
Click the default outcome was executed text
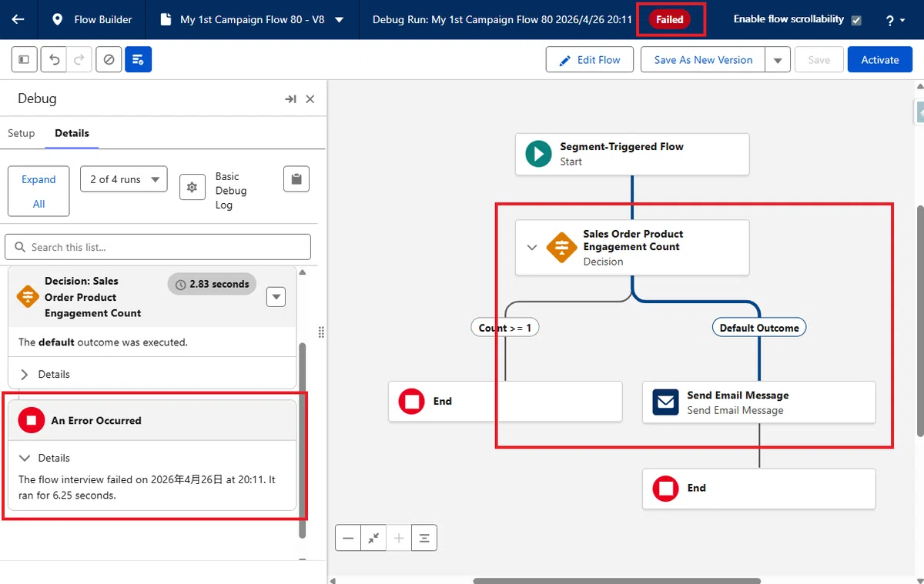pos(103,342)
